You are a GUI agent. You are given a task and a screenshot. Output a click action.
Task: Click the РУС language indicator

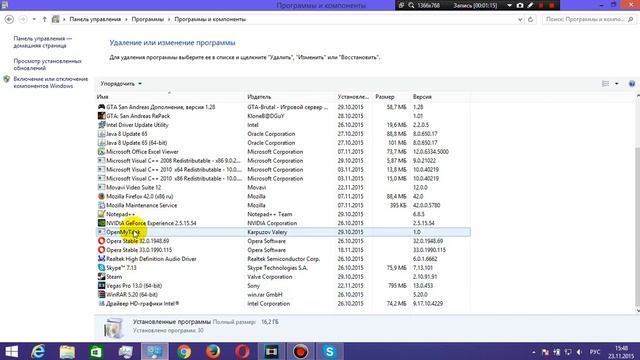pos(595,352)
